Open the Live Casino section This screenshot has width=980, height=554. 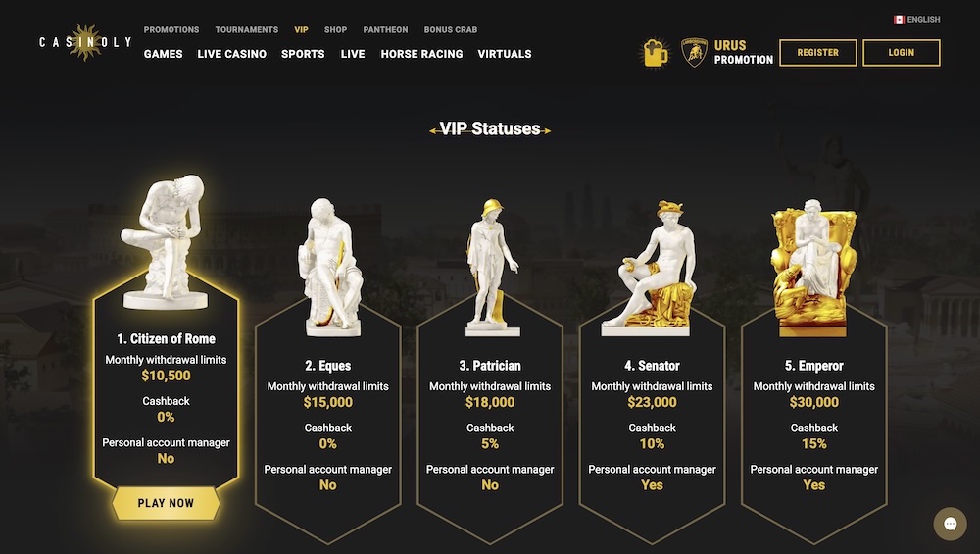coord(232,54)
